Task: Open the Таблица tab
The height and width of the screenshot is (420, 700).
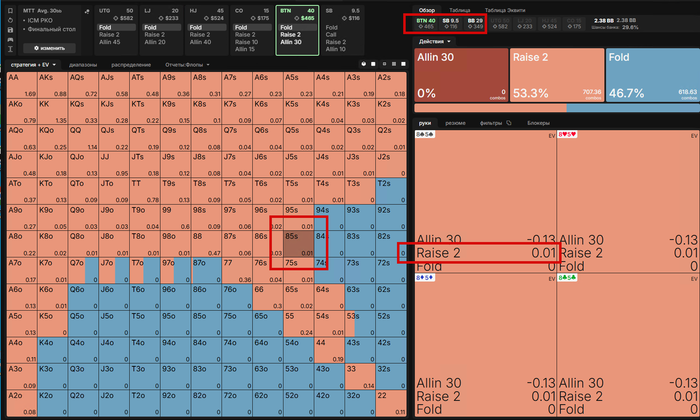Action: coord(460,10)
